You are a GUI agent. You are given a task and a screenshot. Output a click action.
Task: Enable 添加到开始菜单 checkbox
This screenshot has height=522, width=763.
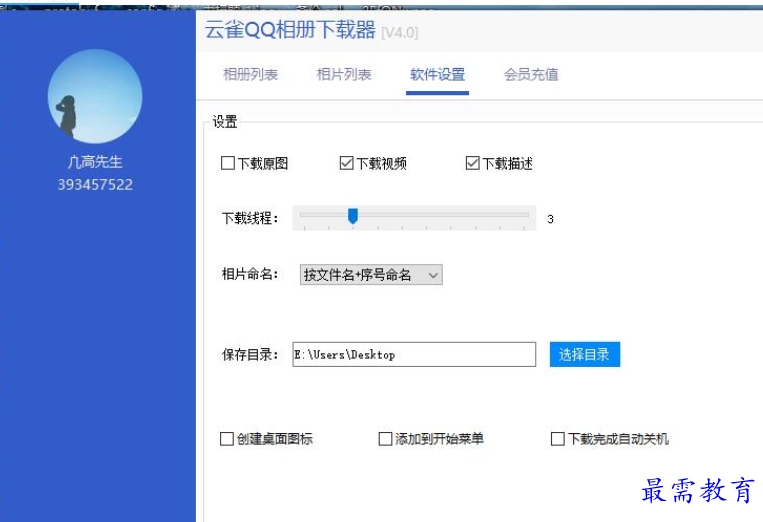pyautogui.click(x=385, y=439)
